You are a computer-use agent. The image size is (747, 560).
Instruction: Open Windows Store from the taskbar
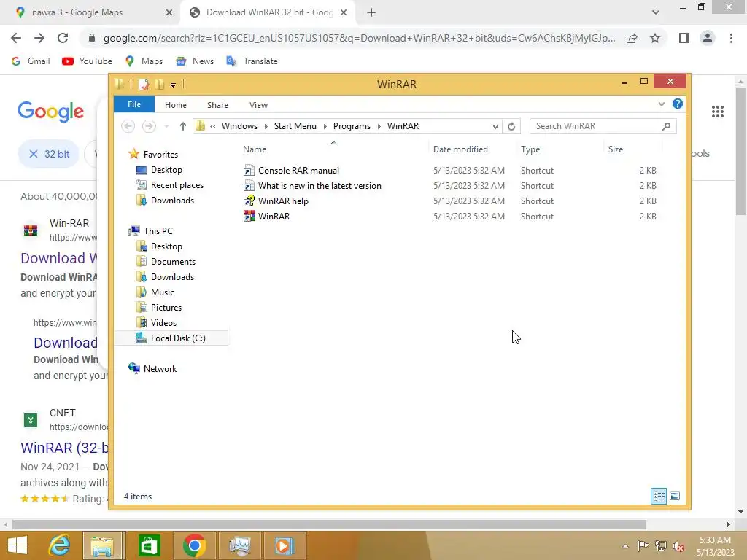149,545
